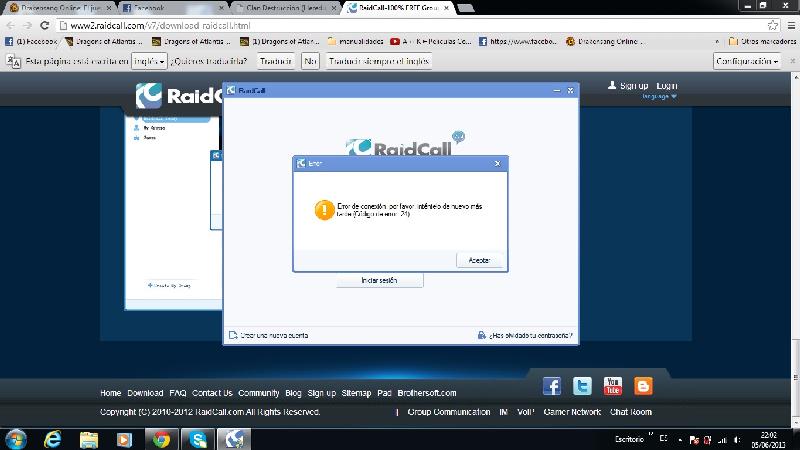This screenshot has width=800, height=450.
Task: Switch to the Clan Destruccion browser tab
Action: coord(284,8)
